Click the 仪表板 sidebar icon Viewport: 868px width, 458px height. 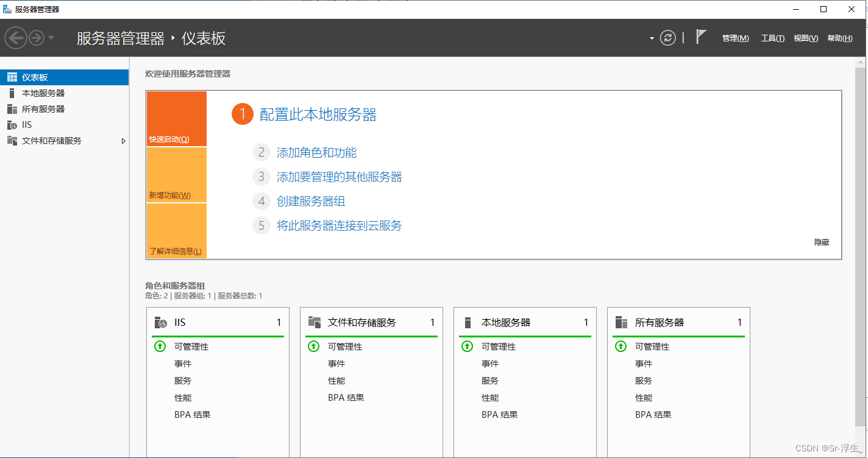coord(13,77)
